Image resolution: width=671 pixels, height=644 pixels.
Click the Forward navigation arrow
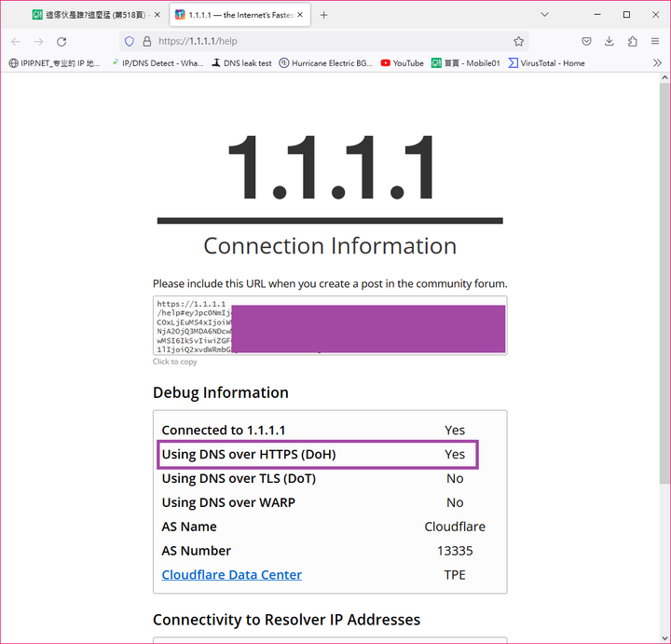coord(38,42)
